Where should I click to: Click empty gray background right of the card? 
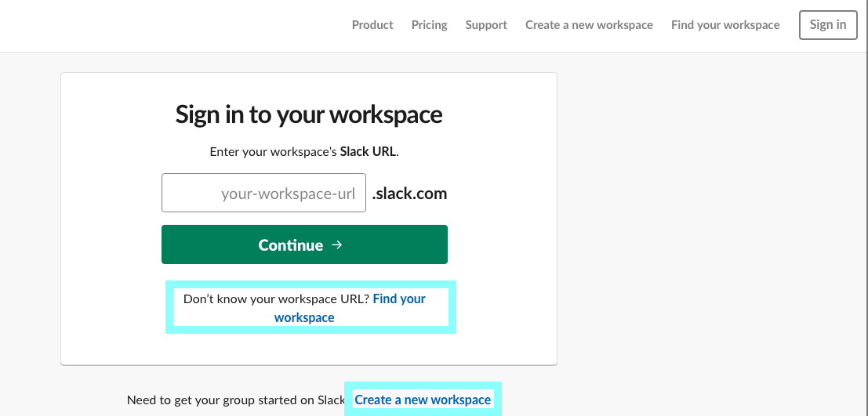[709, 221]
